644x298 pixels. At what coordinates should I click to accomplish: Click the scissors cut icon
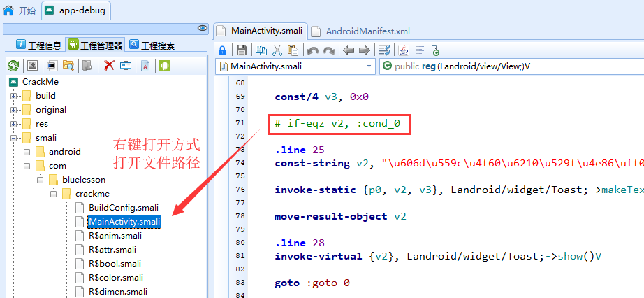[x=277, y=50]
